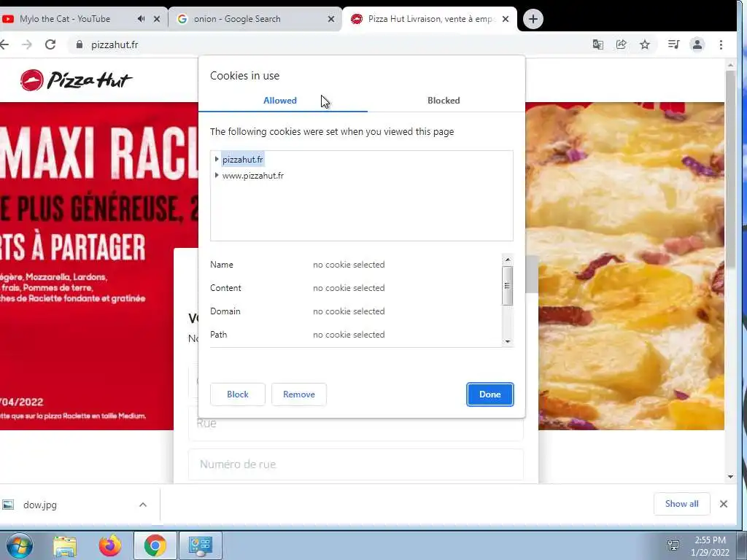Screen dimensions: 747x560
Task: Expand the pizzahut.fr cookie tree arrow
Action: tap(217, 160)
